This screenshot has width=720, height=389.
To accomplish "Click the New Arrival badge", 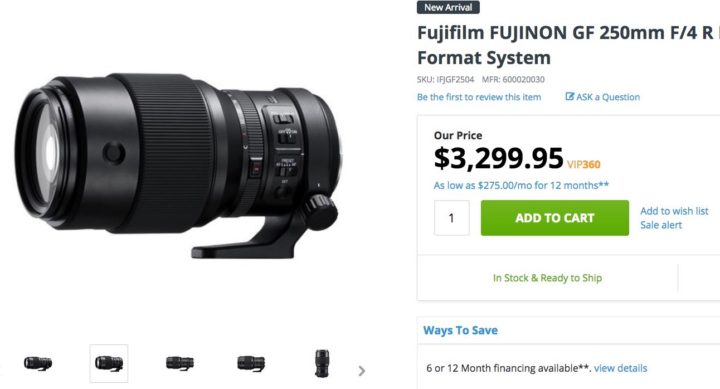I will (448, 7).
